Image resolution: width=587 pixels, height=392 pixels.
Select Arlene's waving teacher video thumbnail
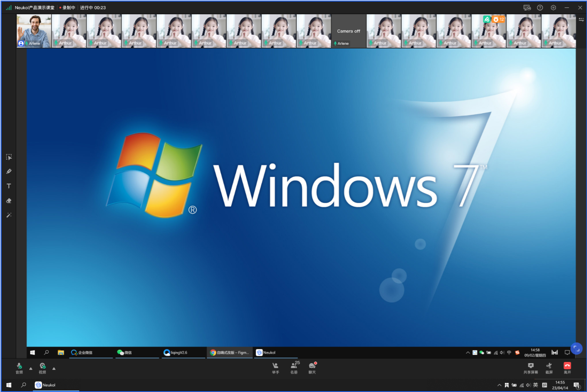point(34,31)
